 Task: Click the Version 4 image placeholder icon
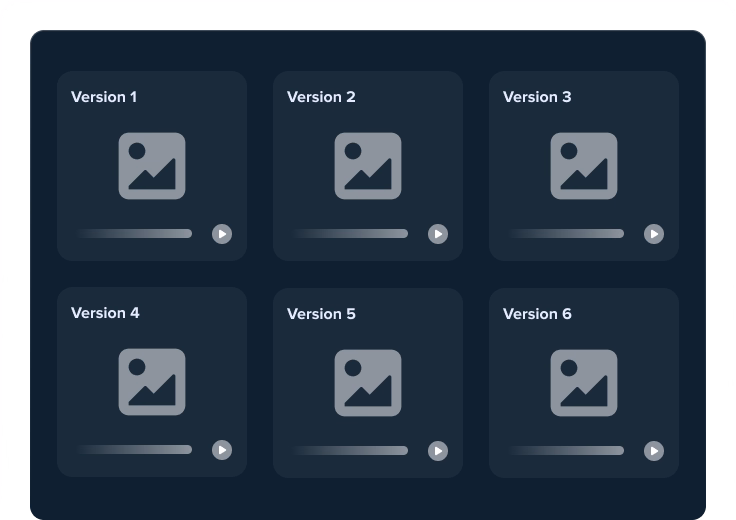pyautogui.click(x=152, y=382)
